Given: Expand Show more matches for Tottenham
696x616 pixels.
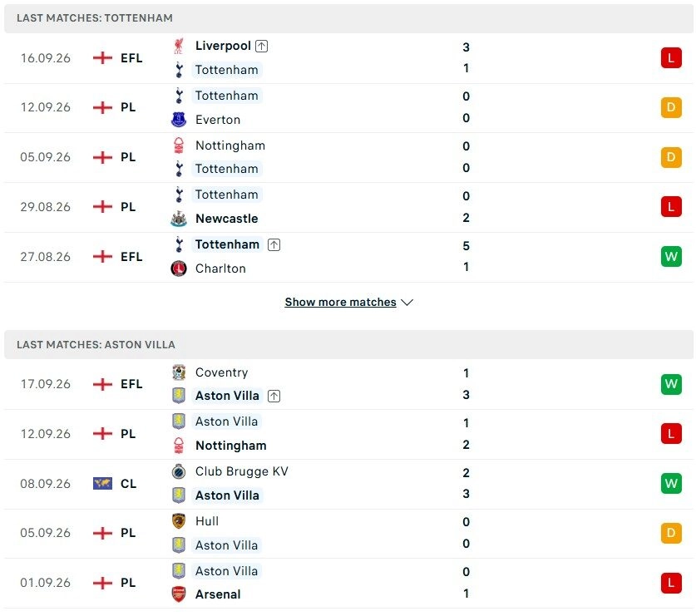Looking at the screenshot, I should click(340, 303).
